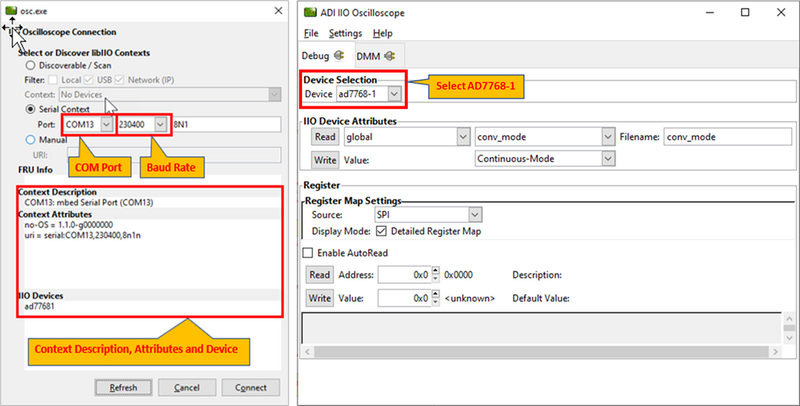Switch to the DMM tab
This screenshot has width=800, height=406.
pyautogui.click(x=368, y=55)
